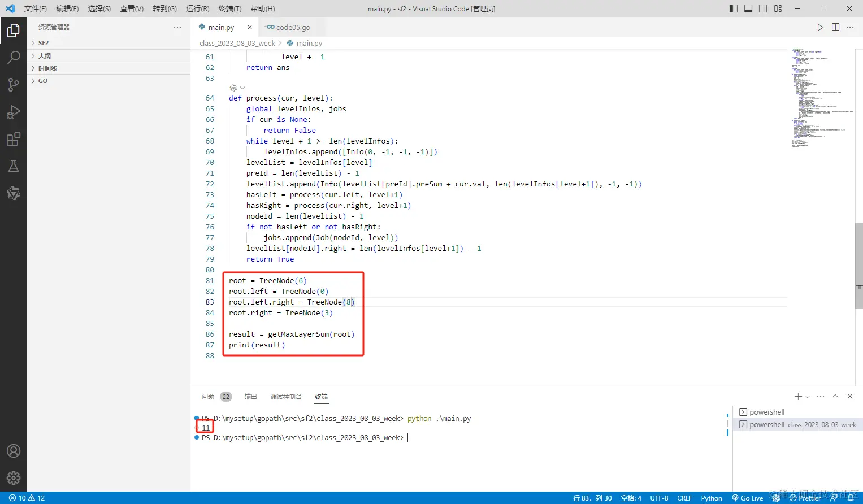Screen dimensions: 863x504
Task: Close the bottom terminal panel
Action: (x=850, y=397)
